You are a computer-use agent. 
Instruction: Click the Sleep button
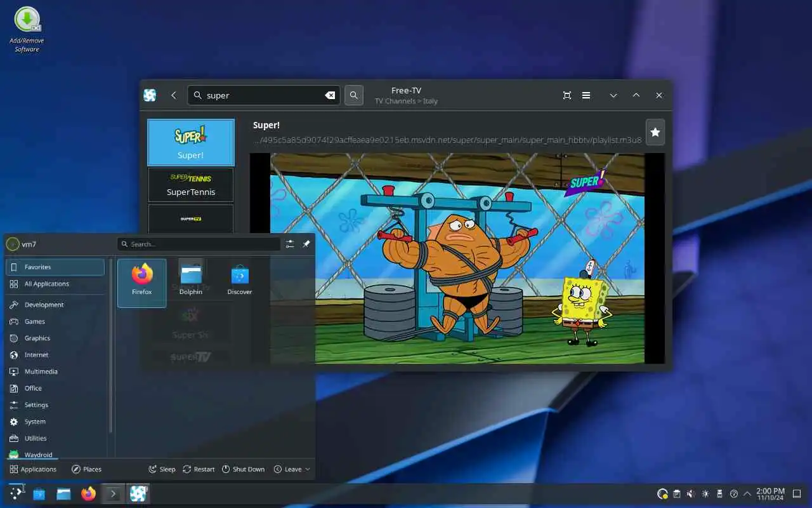click(162, 469)
